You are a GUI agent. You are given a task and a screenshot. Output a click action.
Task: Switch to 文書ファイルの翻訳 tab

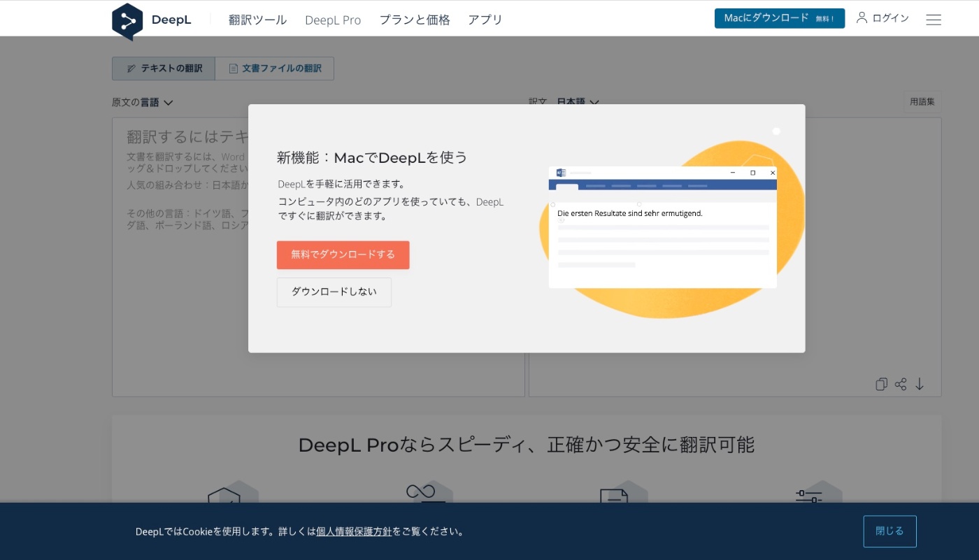[274, 69]
